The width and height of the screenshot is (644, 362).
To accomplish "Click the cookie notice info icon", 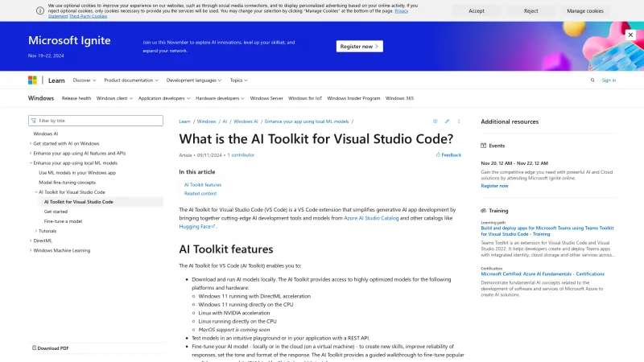I will [39, 10].
